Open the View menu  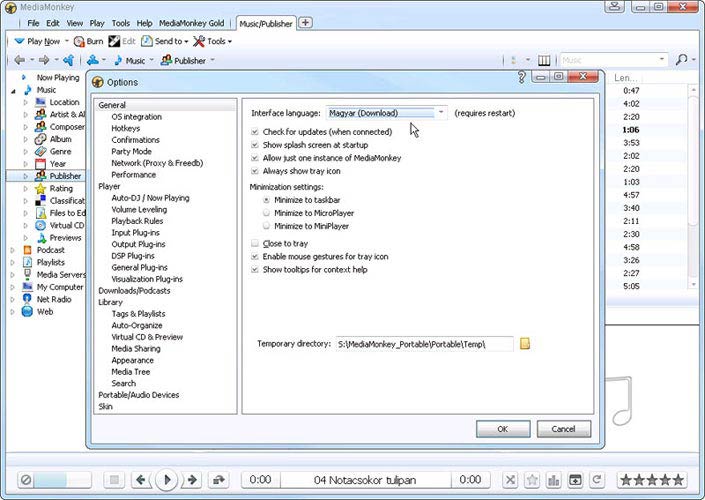(74, 22)
